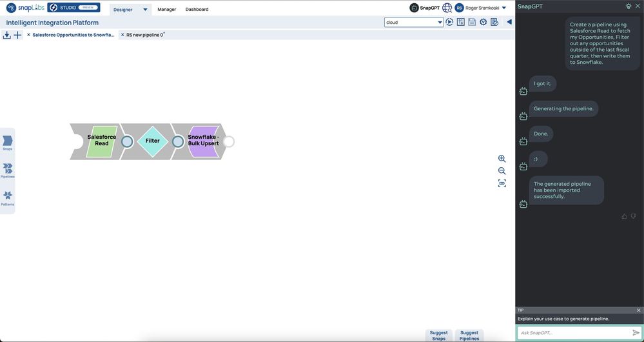Image resolution: width=644 pixels, height=342 pixels.
Task: Switch to the Manager tab
Action: coord(167,10)
